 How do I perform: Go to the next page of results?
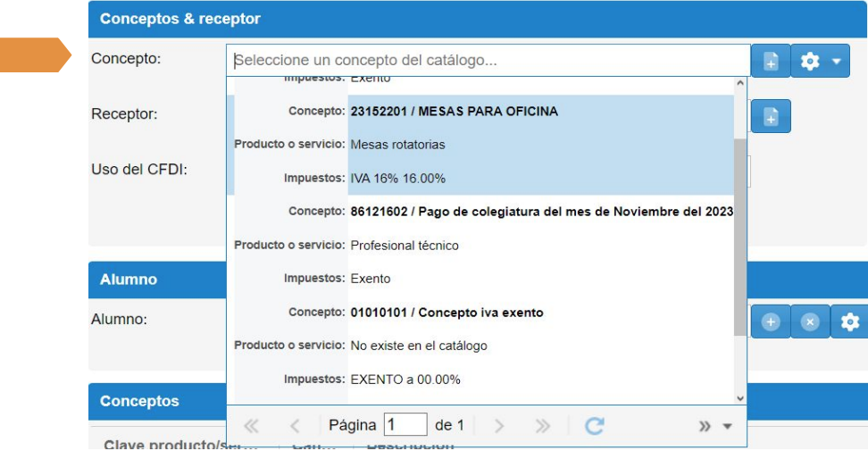pyautogui.click(x=500, y=426)
